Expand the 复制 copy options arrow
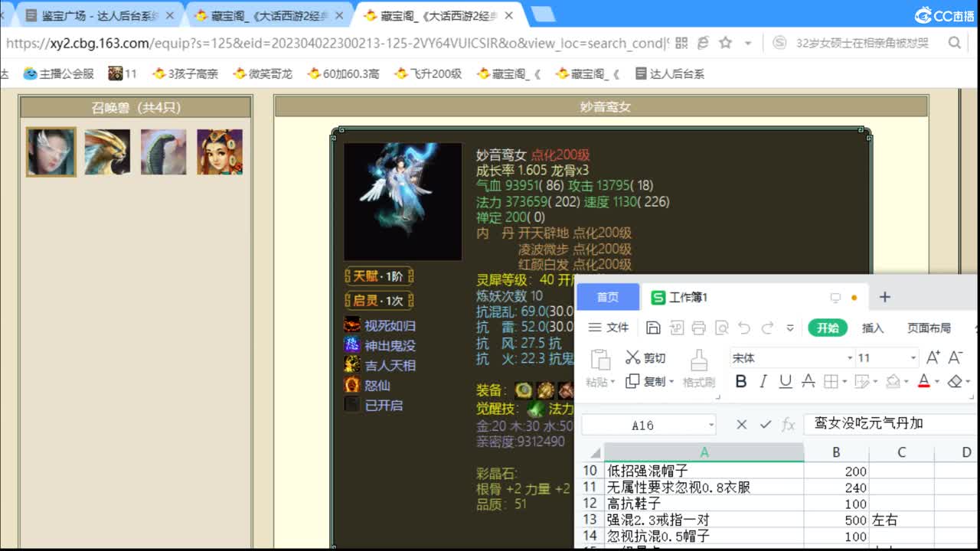The image size is (980, 551). pos(672,382)
